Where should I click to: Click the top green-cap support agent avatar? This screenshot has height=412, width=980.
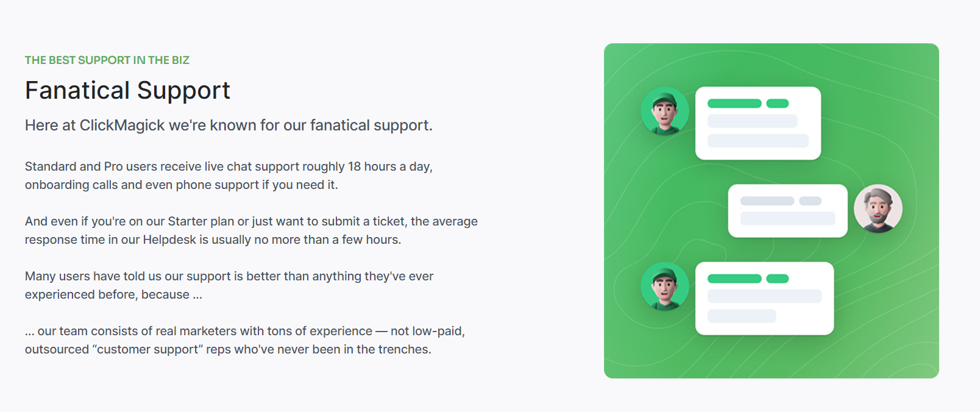[665, 111]
